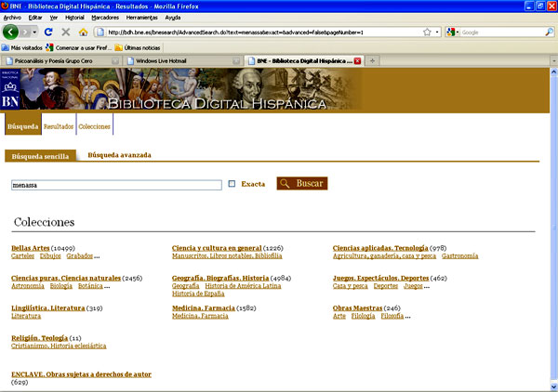Open the Marcadores menu
Screen dimensions: 558x392
tap(105, 18)
